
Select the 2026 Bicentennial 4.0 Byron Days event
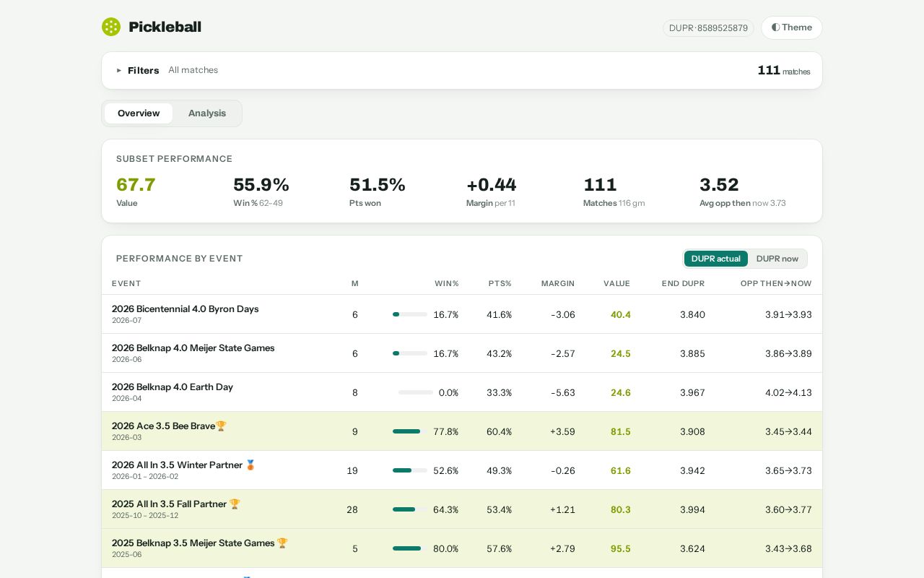[462, 314]
